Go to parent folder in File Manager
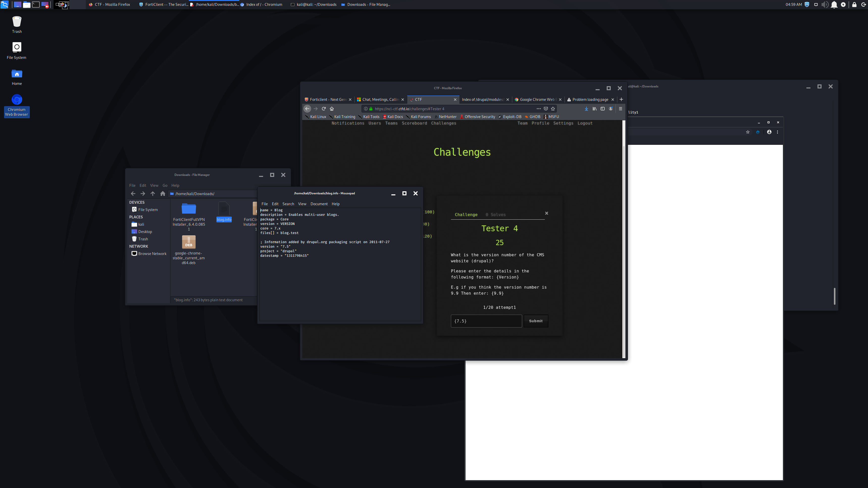 [153, 194]
